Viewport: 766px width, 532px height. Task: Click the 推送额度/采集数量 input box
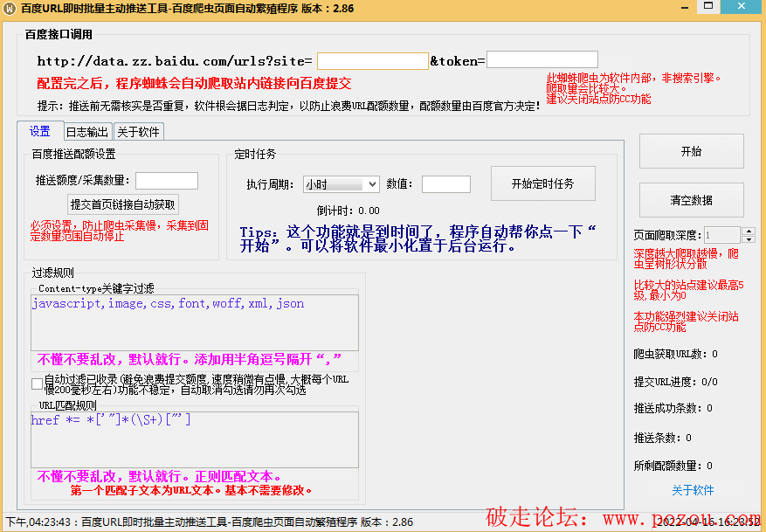tap(167, 181)
